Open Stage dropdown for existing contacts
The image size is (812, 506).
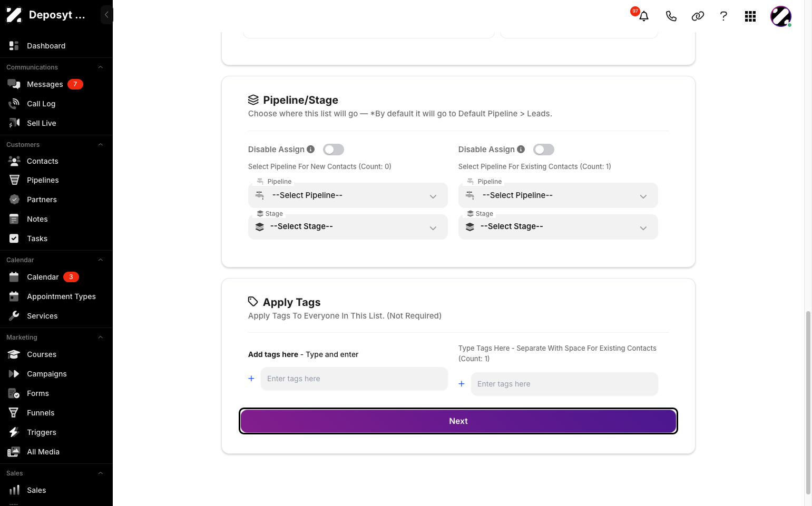[558, 227]
